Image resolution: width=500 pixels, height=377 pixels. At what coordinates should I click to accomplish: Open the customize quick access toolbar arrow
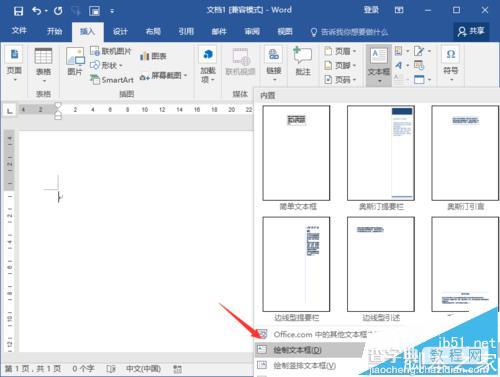[112, 11]
